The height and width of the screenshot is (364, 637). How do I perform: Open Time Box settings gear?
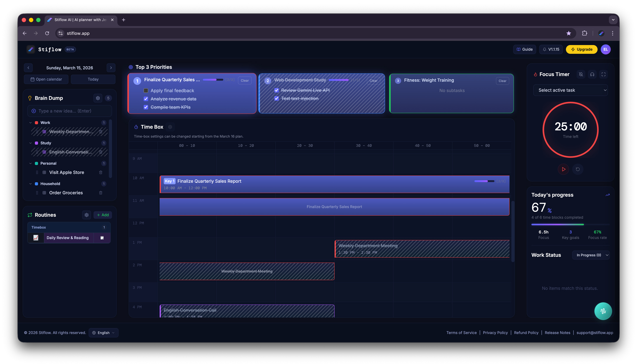(x=170, y=127)
